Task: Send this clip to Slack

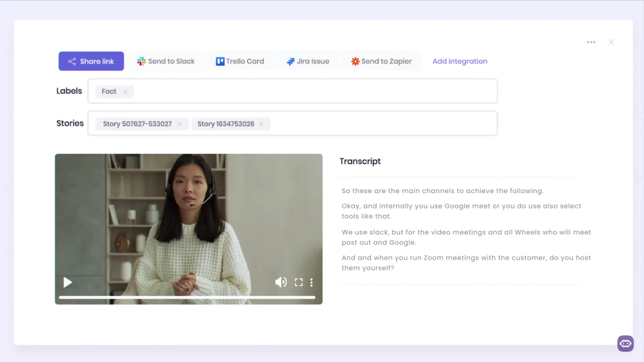Action: click(x=166, y=61)
